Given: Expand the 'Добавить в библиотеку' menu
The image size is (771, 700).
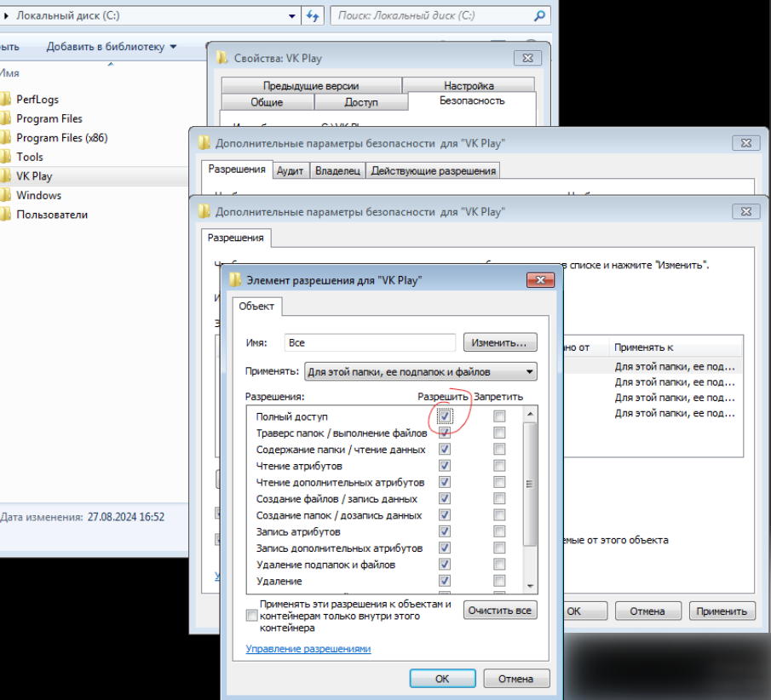Looking at the screenshot, I should (111, 47).
